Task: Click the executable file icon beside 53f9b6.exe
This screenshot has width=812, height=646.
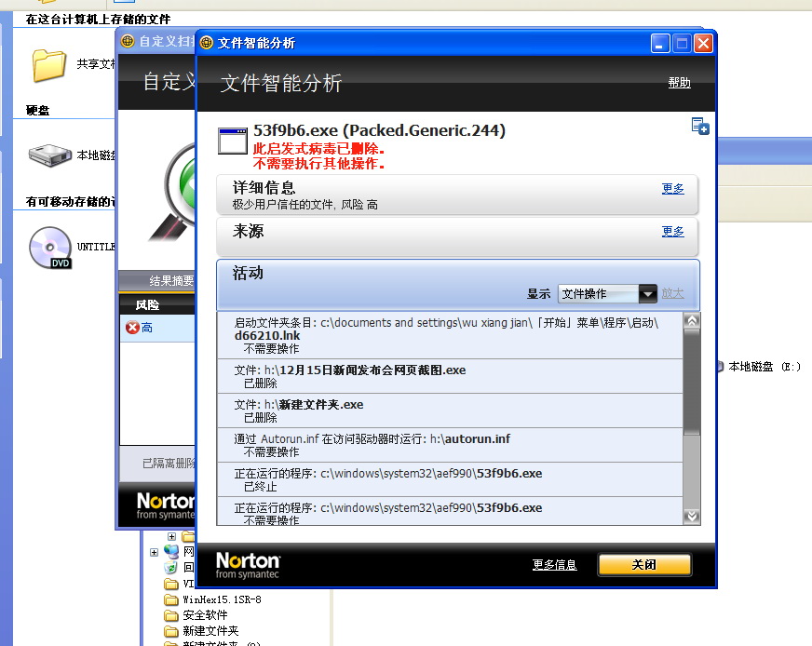Action: click(233, 141)
